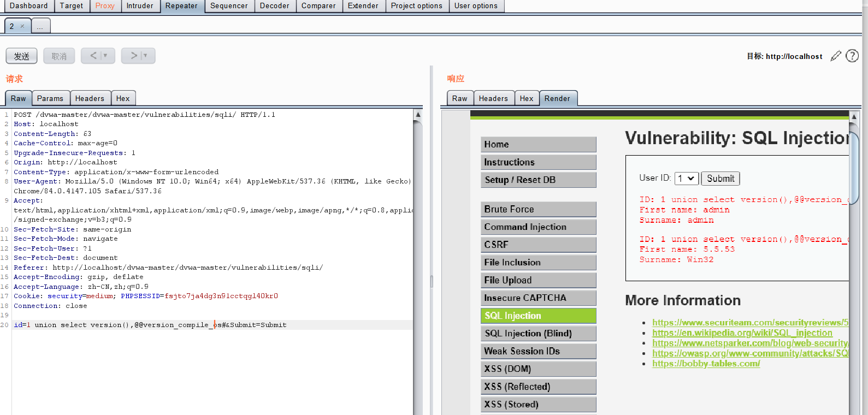Image resolution: width=868 pixels, height=415 pixels.
Task: Open the User options tab
Action: click(476, 6)
